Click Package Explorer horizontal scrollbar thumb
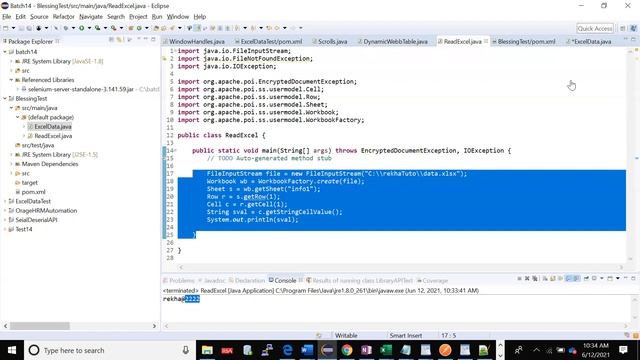The width and height of the screenshot is (640, 360). (40, 326)
